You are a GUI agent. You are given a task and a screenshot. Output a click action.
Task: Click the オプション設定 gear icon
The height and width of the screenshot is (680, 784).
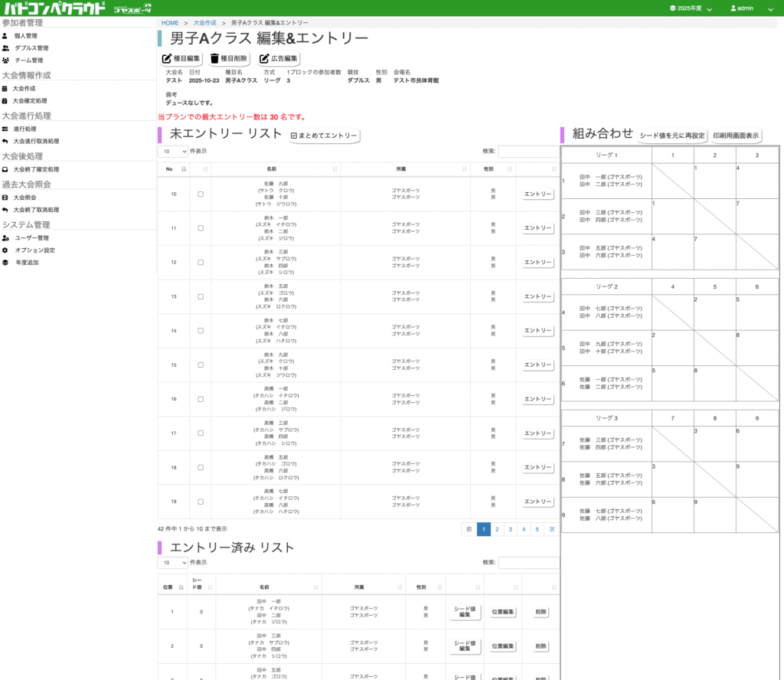[5, 250]
